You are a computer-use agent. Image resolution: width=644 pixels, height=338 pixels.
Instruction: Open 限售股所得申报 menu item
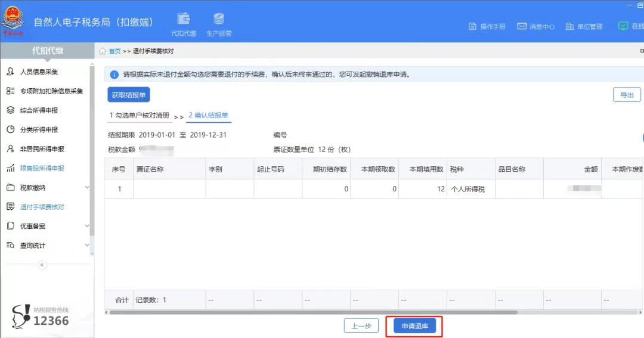click(42, 168)
